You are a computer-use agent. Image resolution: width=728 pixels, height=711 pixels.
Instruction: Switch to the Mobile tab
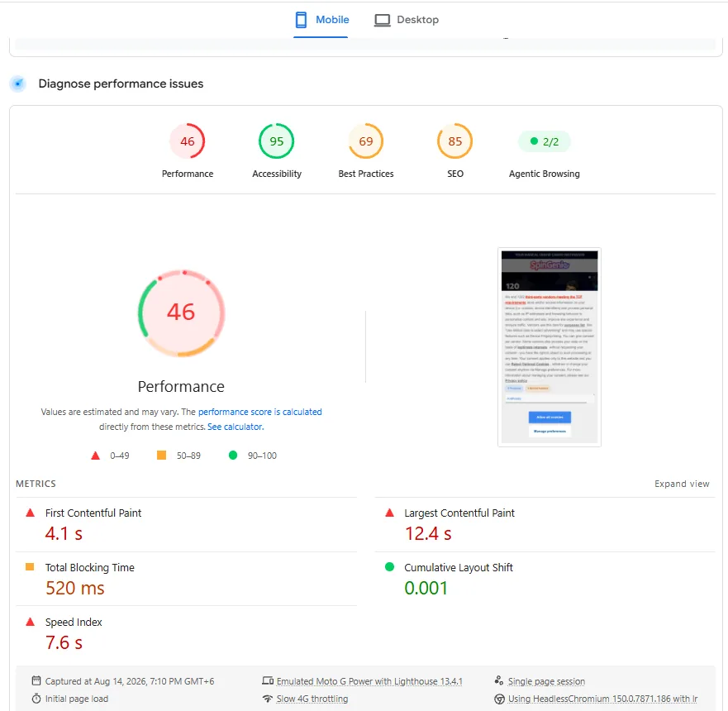click(321, 20)
